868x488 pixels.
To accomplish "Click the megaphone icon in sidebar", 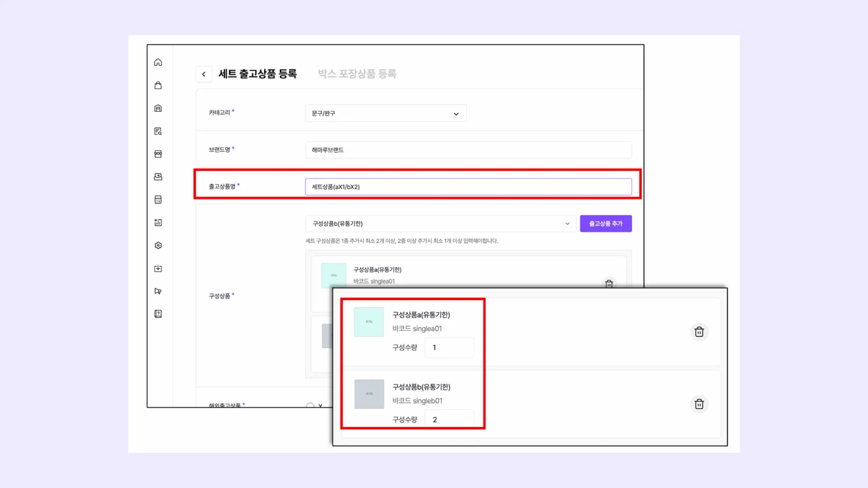I will [x=158, y=291].
